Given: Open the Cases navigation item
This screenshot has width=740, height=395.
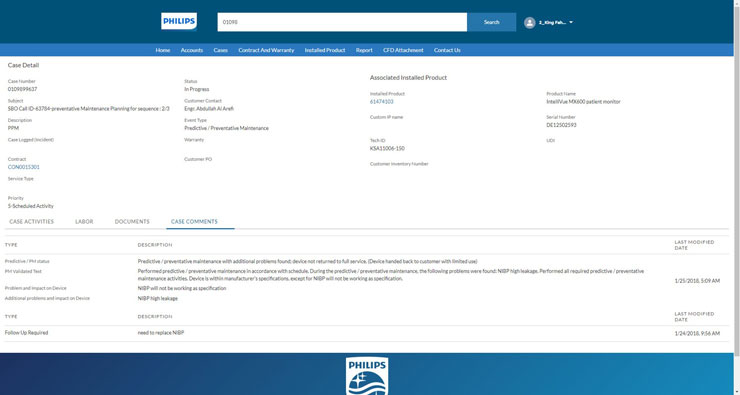Looking at the screenshot, I should pyautogui.click(x=220, y=50).
